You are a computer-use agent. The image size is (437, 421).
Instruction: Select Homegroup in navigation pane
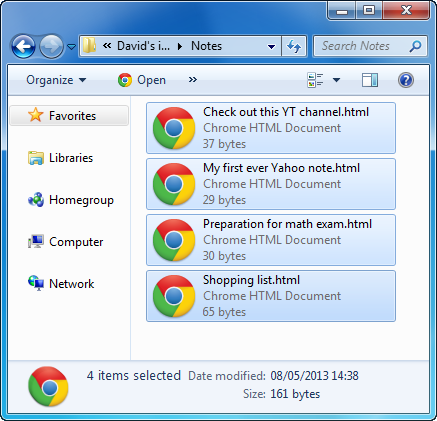81,200
